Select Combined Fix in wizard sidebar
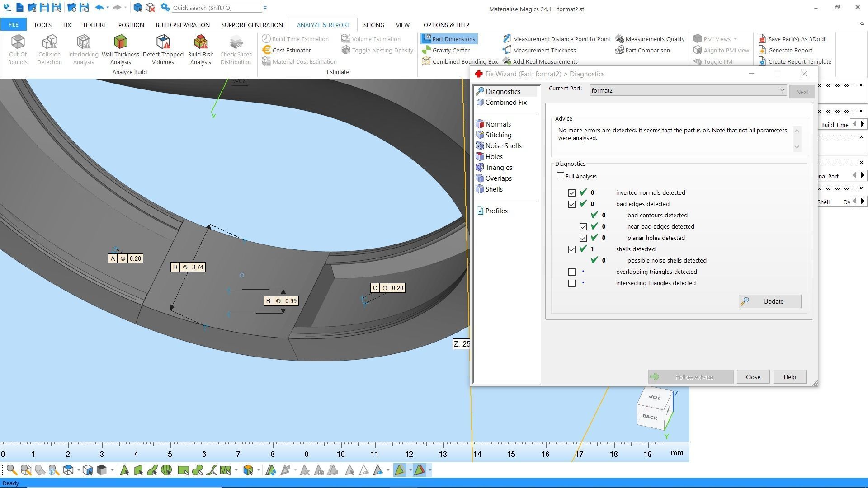This screenshot has height=488, width=868. click(x=501, y=103)
